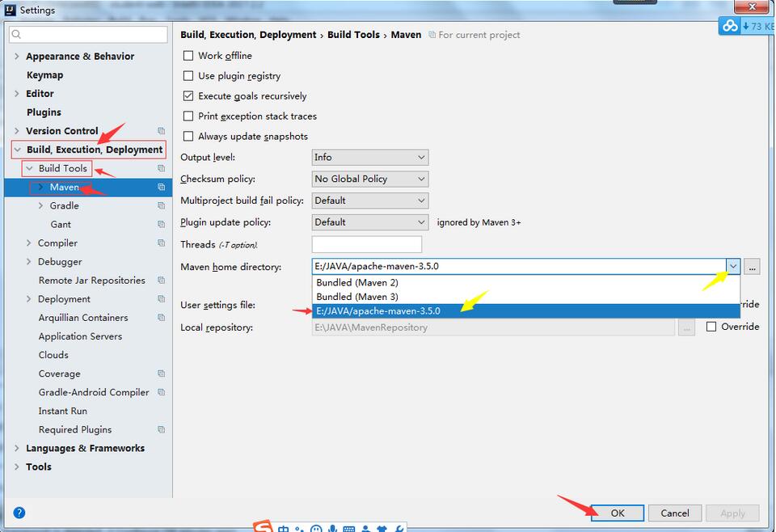
Task: Select Keymap in the settings tree
Action: tap(44, 74)
